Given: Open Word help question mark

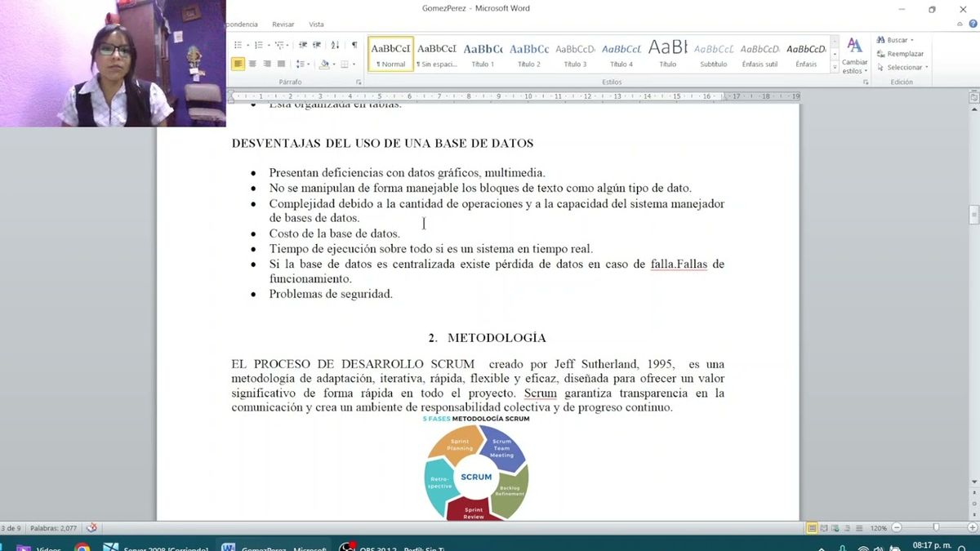Looking at the screenshot, I should (973, 24).
